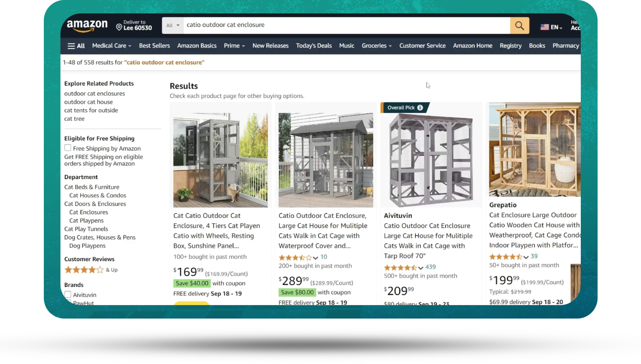Open the $289.99 catio product image
This screenshot has height=364, width=641.
click(x=326, y=160)
